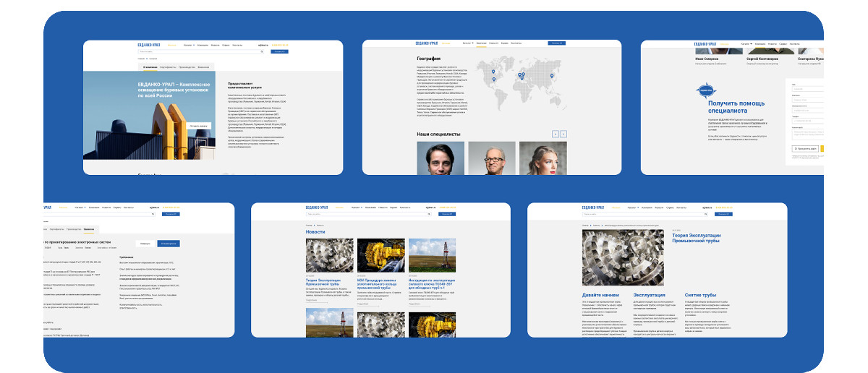The width and height of the screenshot is (868, 373).
Task: Open Контакты menu item on article page mockup
Action: (681, 207)
